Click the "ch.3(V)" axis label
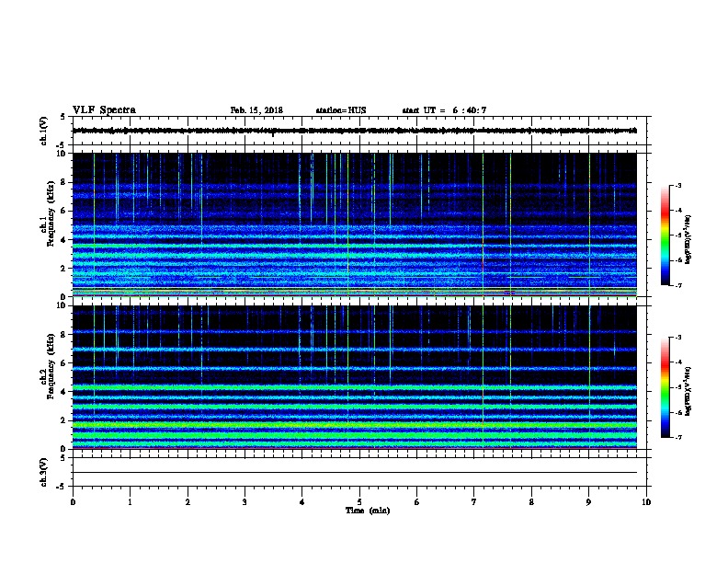 [44, 472]
